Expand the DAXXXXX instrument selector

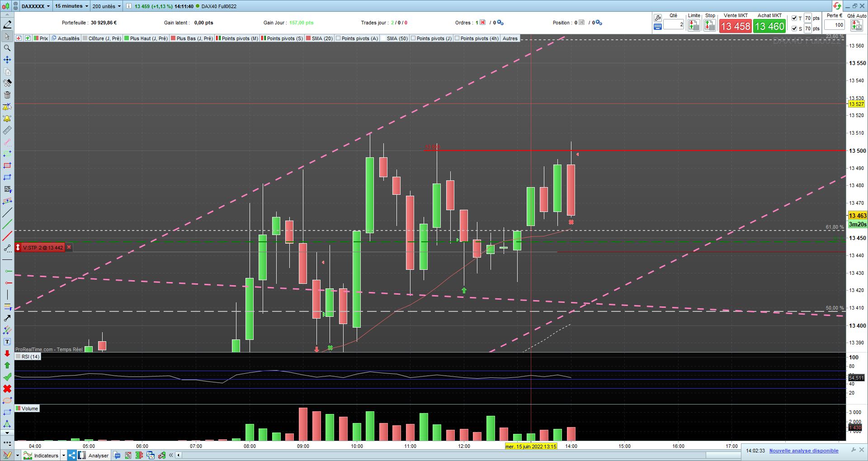pyautogui.click(x=36, y=6)
